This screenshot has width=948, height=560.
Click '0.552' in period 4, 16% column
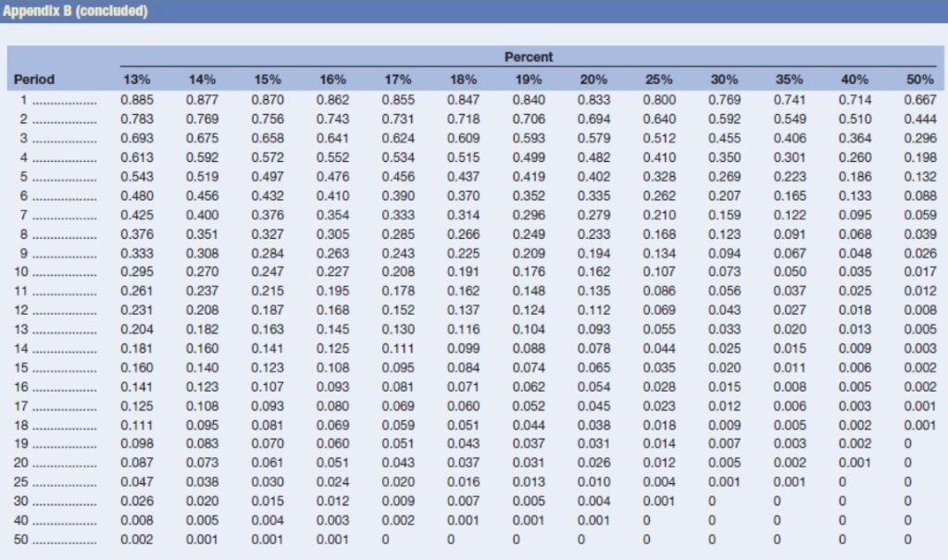click(x=332, y=157)
